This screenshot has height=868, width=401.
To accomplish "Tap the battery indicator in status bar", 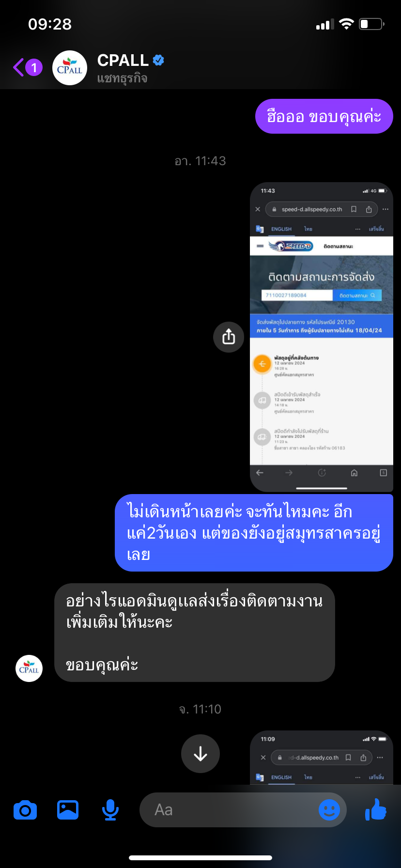I will point(371,24).
